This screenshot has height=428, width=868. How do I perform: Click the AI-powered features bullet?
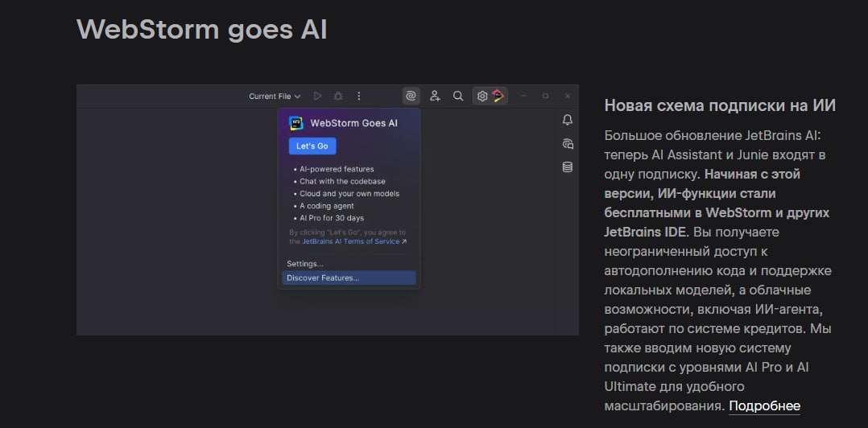pyautogui.click(x=337, y=169)
